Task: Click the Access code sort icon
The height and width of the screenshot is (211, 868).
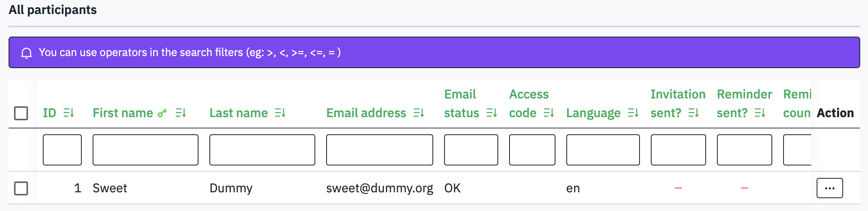Action: 549,113
